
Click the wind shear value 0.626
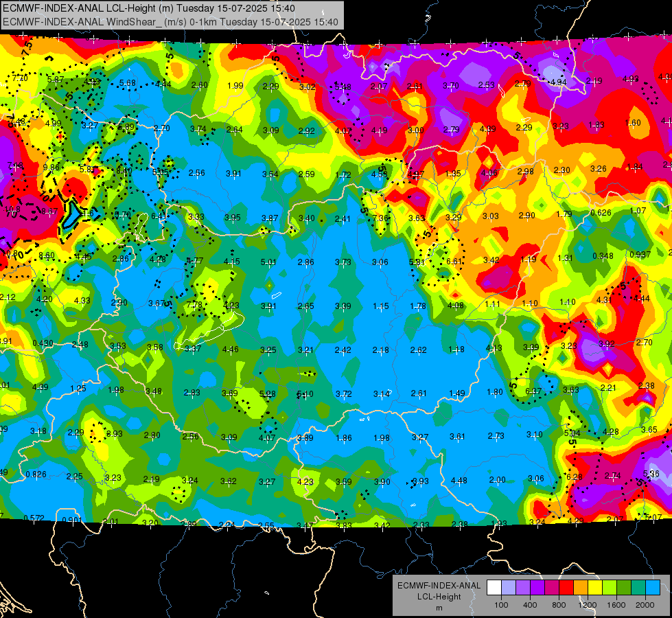[601, 213]
